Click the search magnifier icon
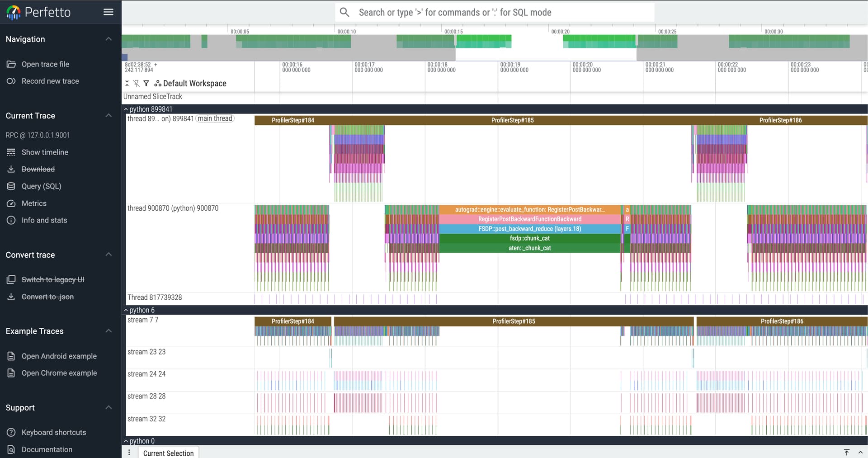The width and height of the screenshot is (868, 458). coord(344,12)
